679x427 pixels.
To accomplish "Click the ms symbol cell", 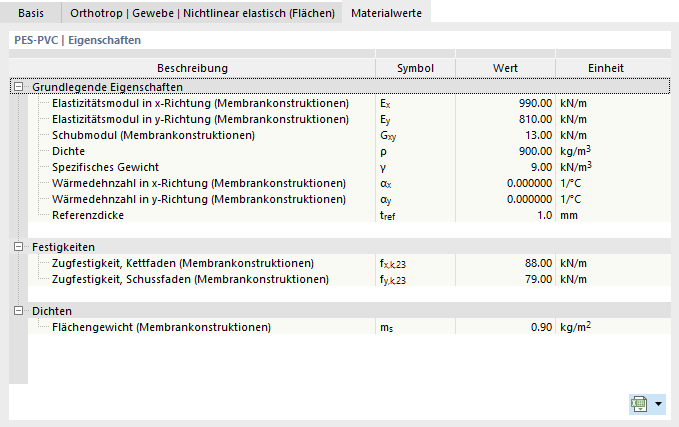I will pos(415,327).
